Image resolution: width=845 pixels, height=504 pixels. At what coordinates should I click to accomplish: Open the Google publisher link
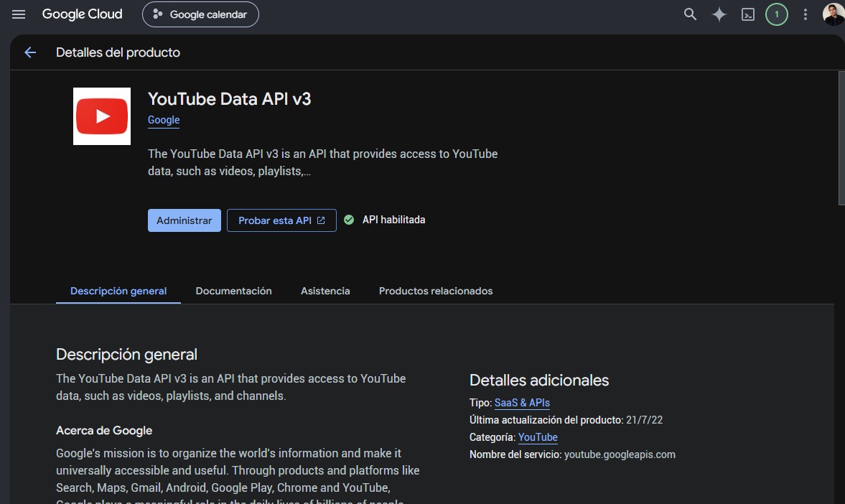[x=164, y=120]
